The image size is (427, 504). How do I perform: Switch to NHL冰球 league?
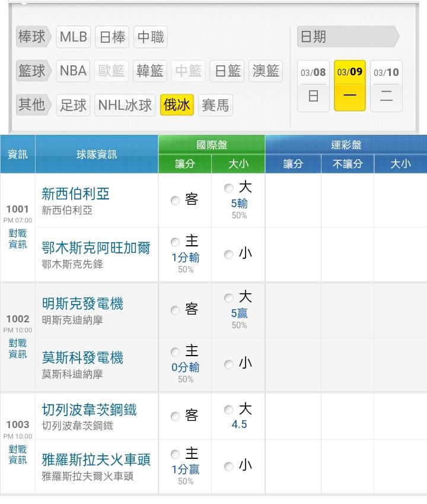tap(126, 106)
